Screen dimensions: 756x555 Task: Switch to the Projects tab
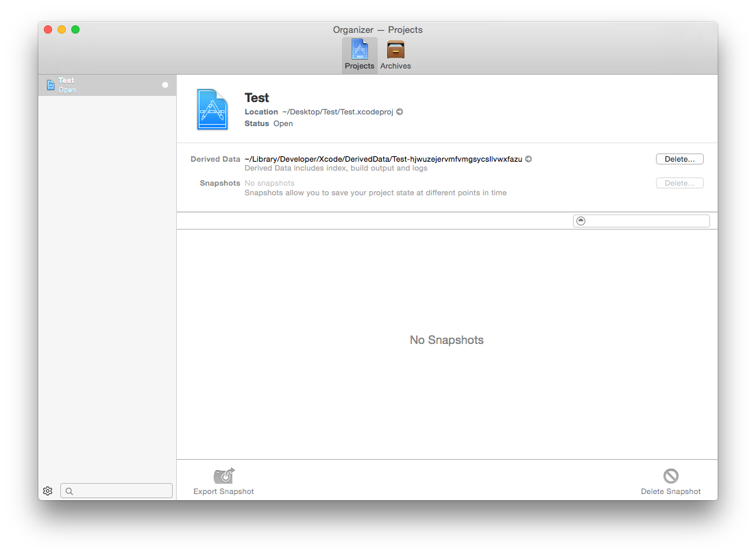tap(360, 55)
